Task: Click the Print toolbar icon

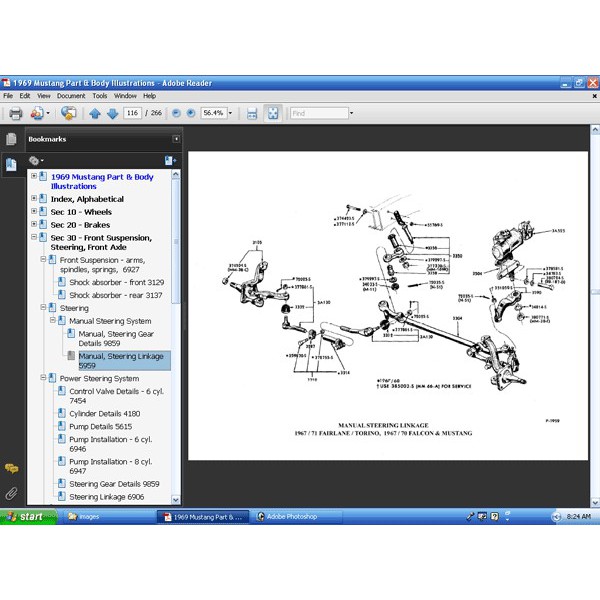Action: click(15, 114)
